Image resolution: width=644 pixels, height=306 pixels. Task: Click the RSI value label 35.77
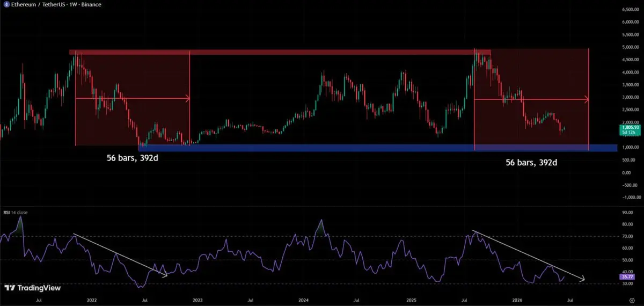(628, 276)
